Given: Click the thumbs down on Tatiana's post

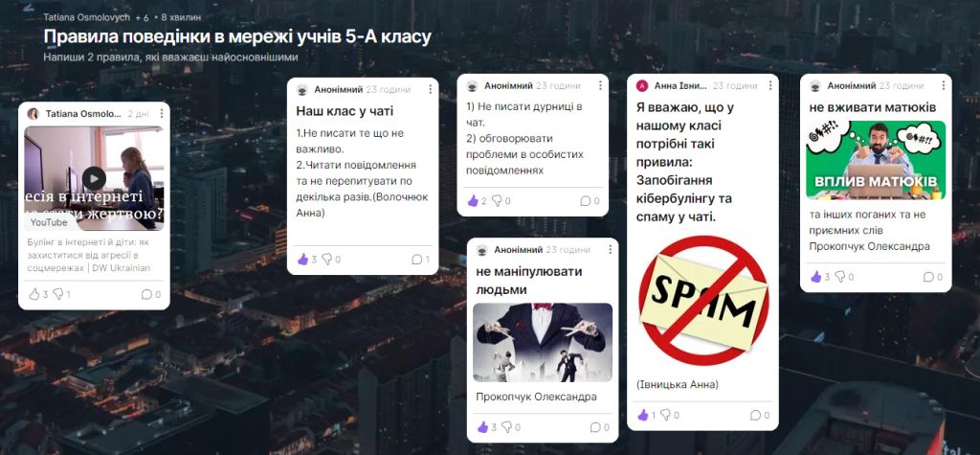Looking at the screenshot, I should pyautogui.click(x=57, y=294).
